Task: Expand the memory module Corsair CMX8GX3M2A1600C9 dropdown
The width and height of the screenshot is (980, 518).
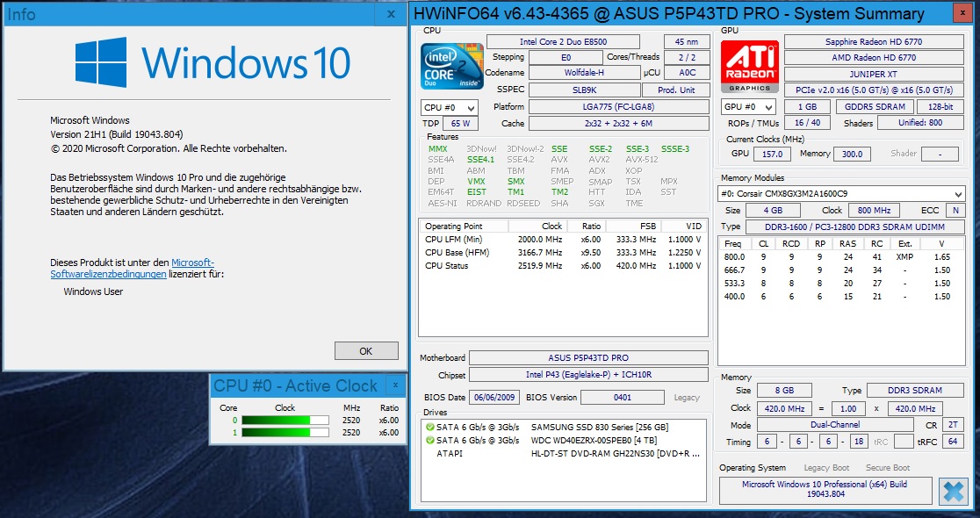Action: (x=840, y=194)
